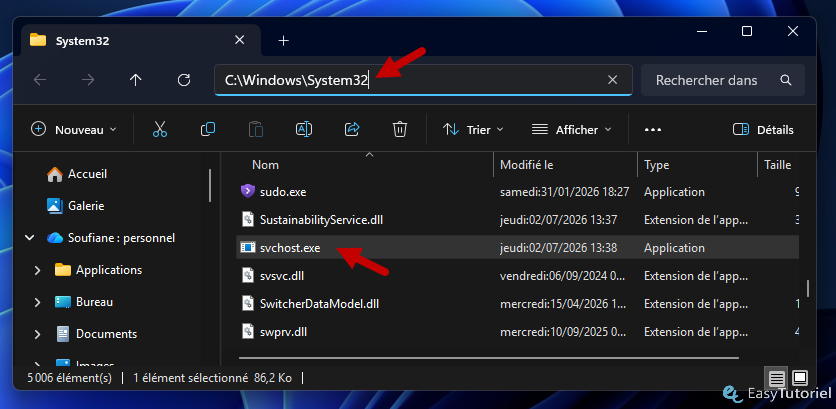Click the navigation pane scrollbar
This screenshot has height=409, width=836.
click(x=210, y=186)
